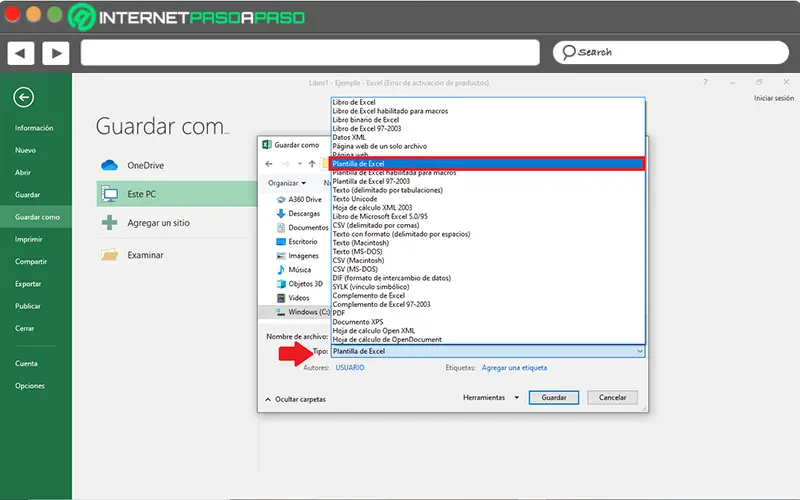Click the yellow macOS minimize dot
Screen dimensions: 800x500
pyautogui.click(x=33, y=14)
